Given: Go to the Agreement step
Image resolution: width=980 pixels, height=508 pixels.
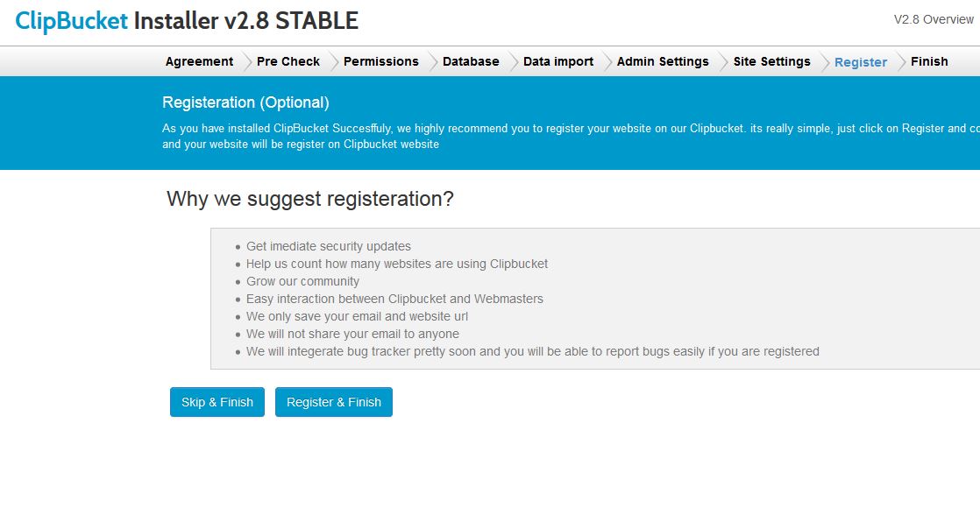Looking at the screenshot, I should 199,61.
